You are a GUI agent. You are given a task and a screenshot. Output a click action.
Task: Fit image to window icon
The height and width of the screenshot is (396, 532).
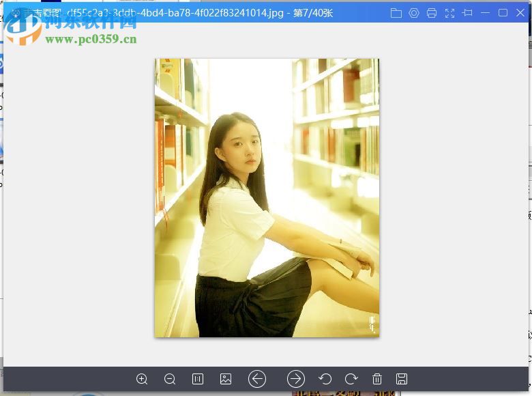click(226, 379)
